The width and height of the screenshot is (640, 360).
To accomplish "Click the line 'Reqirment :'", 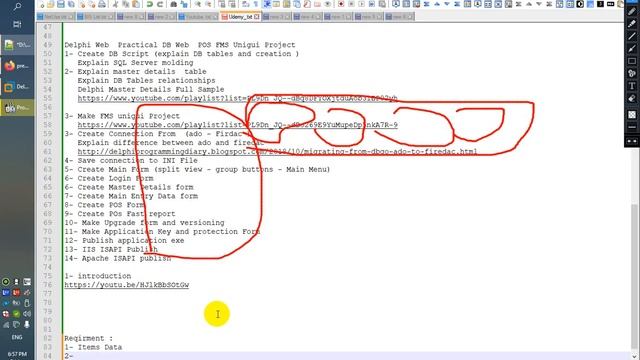I will coord(89,338).
